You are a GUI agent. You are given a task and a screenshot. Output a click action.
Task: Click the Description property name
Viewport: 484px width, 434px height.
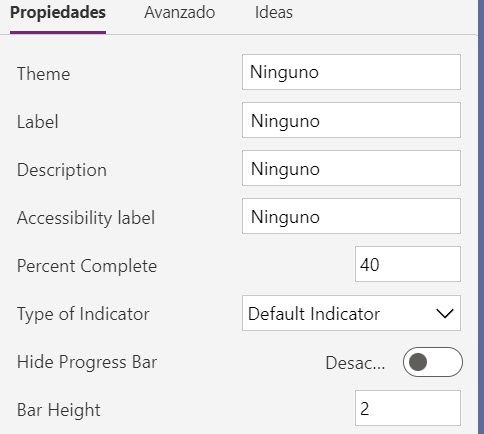[62, 170]
